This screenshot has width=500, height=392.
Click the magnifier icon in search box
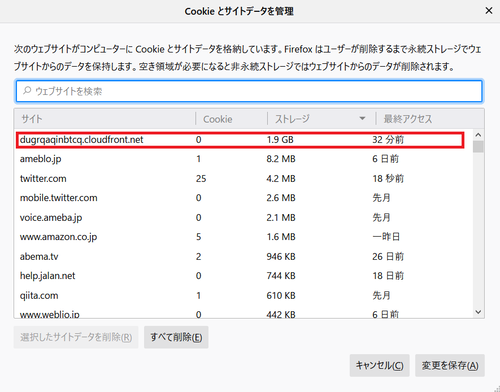click(27, 91)
